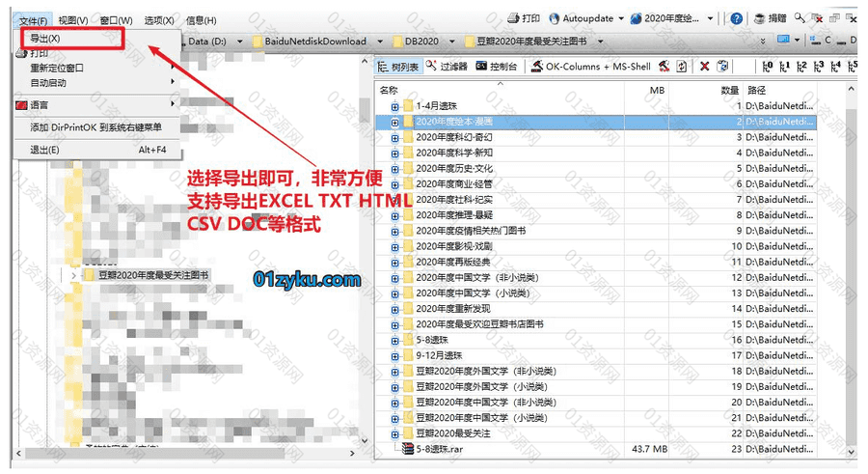Click the monitor icon in the address bar
This screenshot has height=474, width=868.
click(783, 40)
